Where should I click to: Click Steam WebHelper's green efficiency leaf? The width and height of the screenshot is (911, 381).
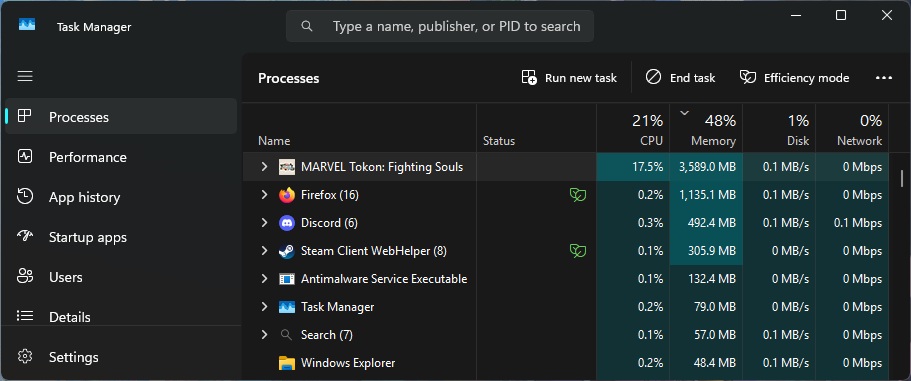coord(578,251)
